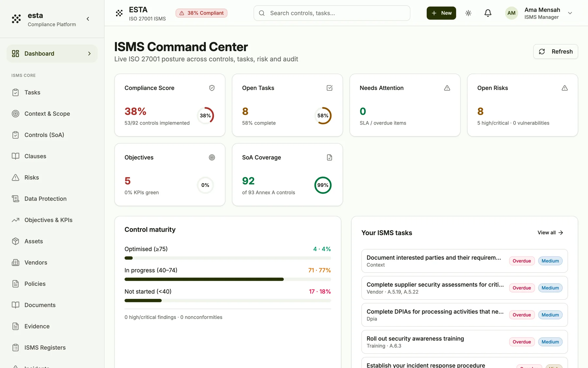Viewport: 588px width, 368px height.
Task: Click the Not started (<40) maturity bar
Action: (228, 301)
